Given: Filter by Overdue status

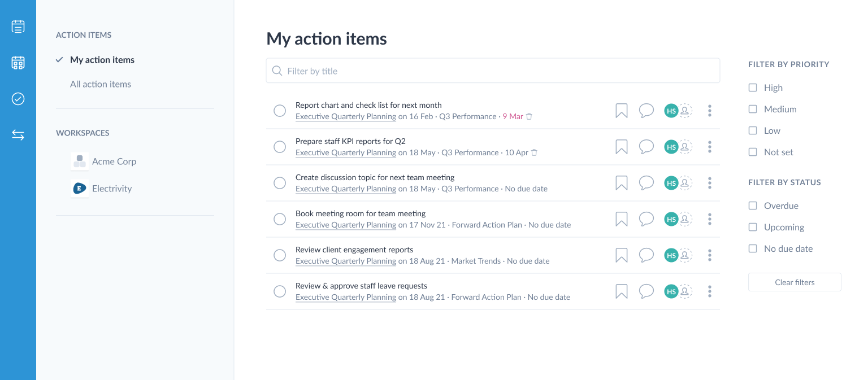Looking at the screenshot, I should 753,206.
